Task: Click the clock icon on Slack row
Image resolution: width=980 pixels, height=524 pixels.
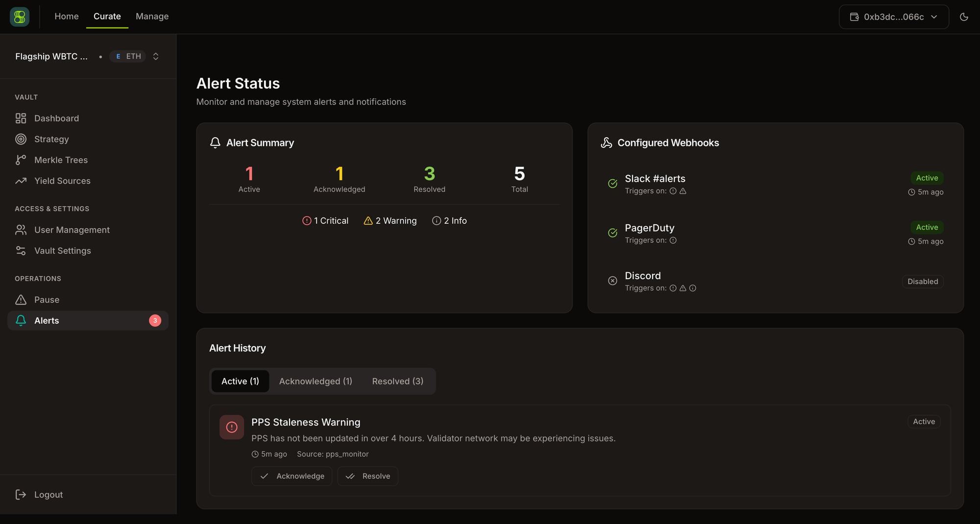Action: [x=911, y=192]
